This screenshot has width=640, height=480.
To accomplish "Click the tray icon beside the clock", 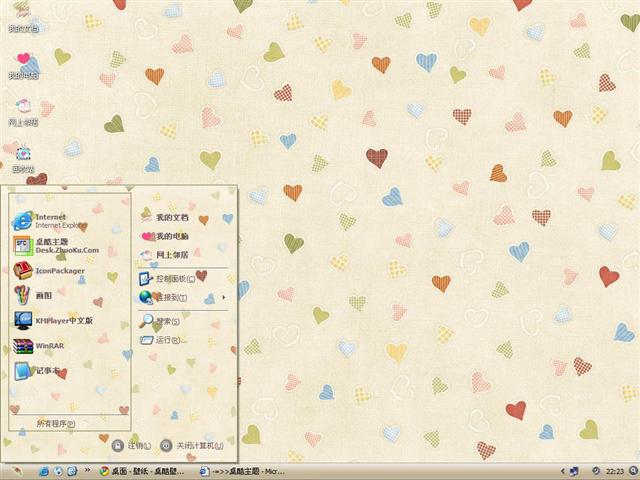I will (x=596, y=471).
